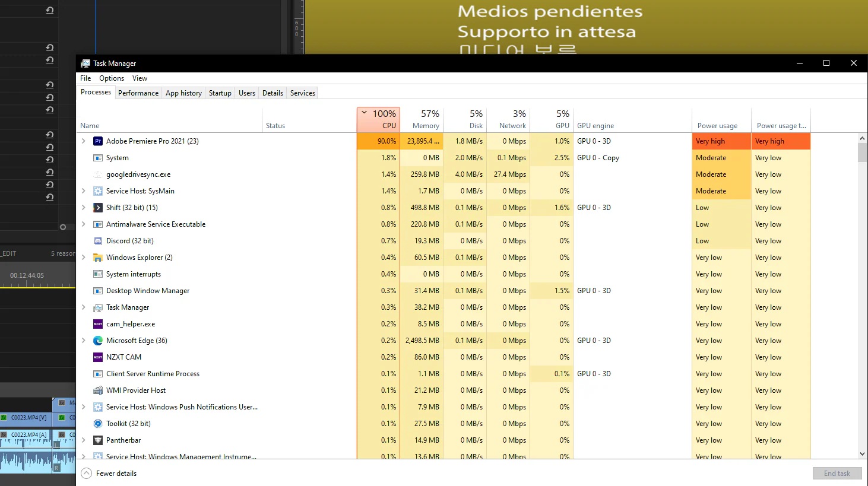Click the Windows Explorer folder icon
The width and height of the screenshot is (868, 486).
tap(97, 257)
